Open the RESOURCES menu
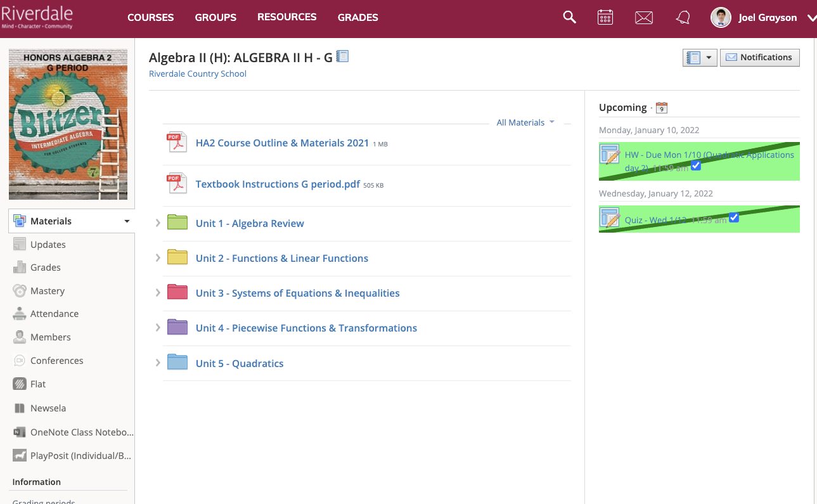Screen dimensions: 817x504 point(286,17)
